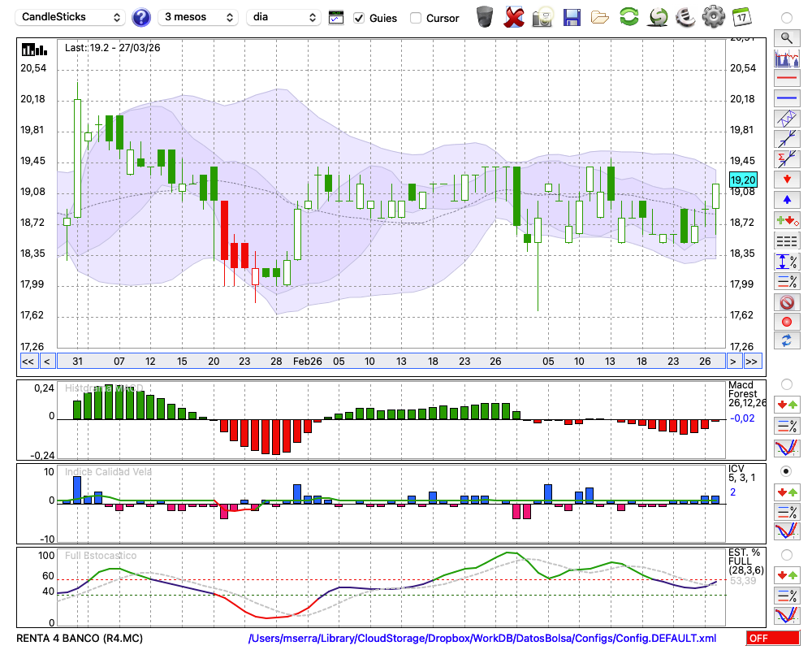This screenshot has width=812, height=650.
Task: Open the gear settings icon
Action: click(713, 16)
